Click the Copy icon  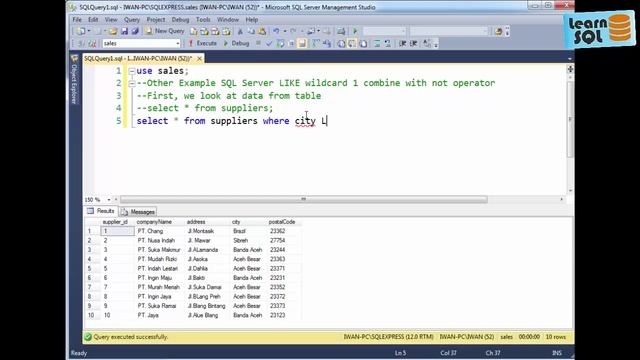click(251, 31)
